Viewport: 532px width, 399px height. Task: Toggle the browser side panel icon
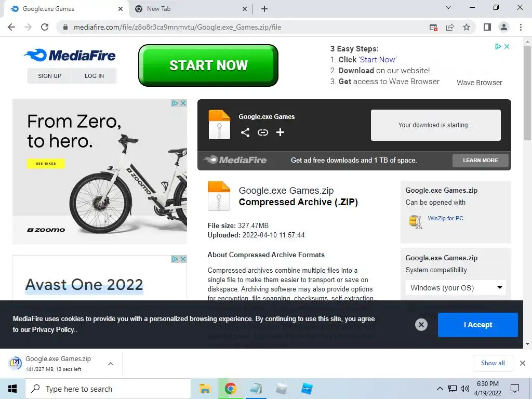click(x=487, y=27)
